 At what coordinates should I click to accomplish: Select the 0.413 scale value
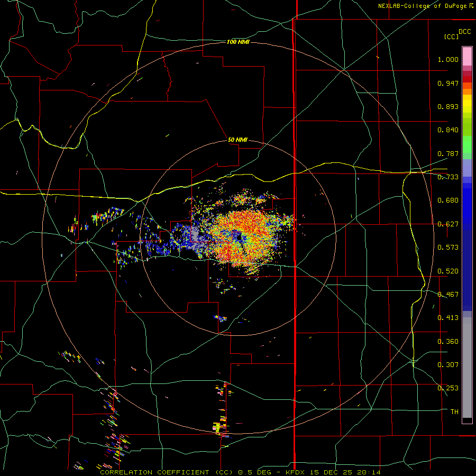(x=448, y=318)
